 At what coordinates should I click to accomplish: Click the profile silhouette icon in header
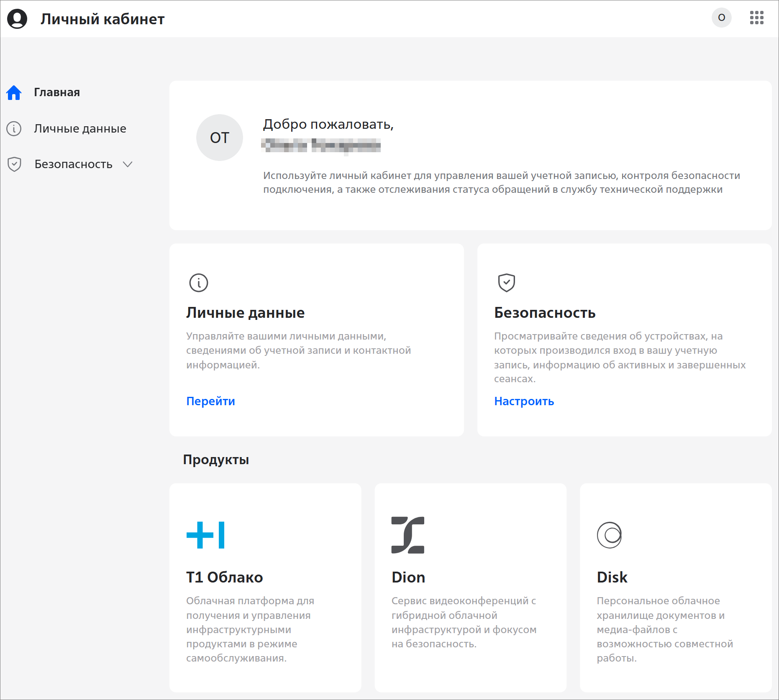tap(17, 19)
